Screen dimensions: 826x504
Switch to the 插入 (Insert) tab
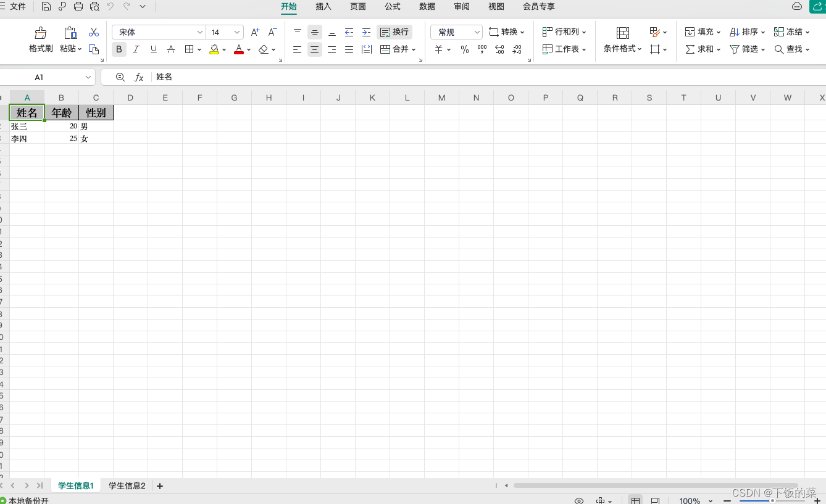pyautogui.click(x=323, y=6)
